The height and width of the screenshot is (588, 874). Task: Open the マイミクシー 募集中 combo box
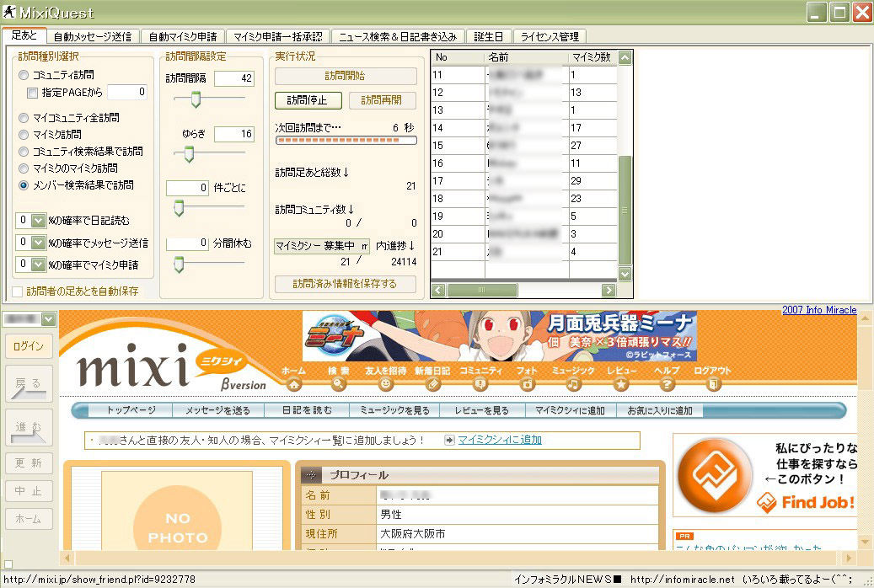click(x=322, y=246)
